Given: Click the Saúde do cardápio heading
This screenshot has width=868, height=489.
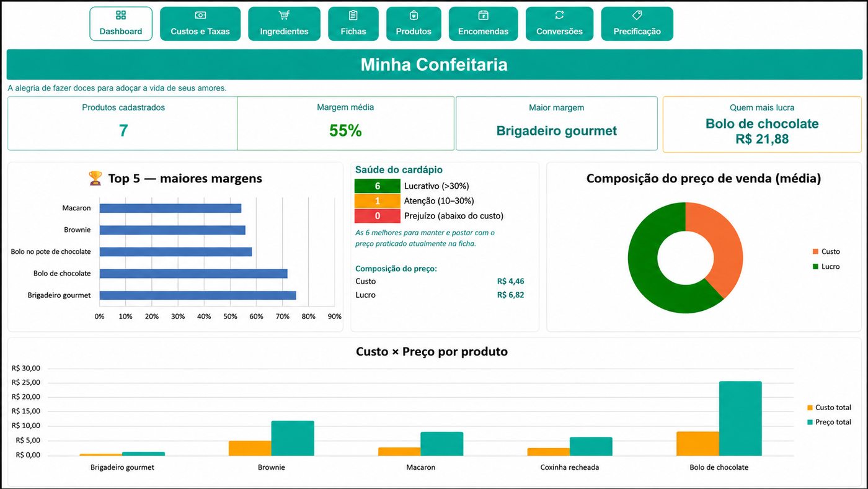Looking at the screenshot, I should [x=399, y=170].
